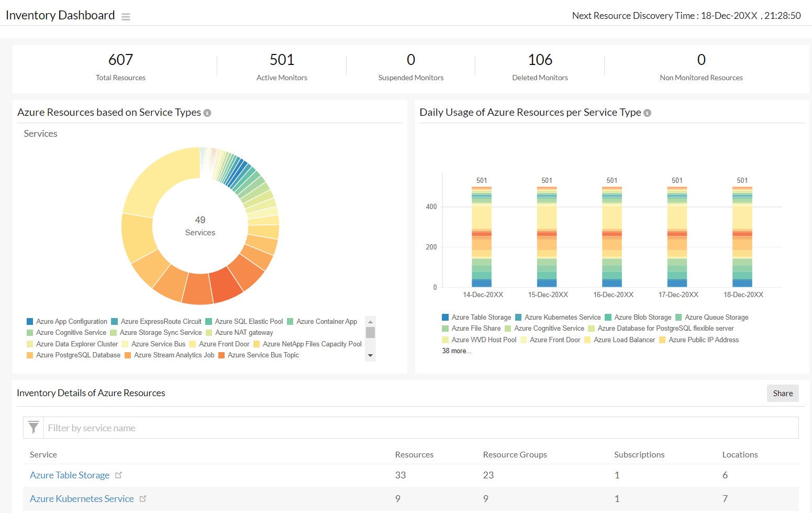This screenshot has height=513, width=812.
Task: Toggle Azure Front Door in donut legend
Action: pyautogui.click(x=219, y=344)
